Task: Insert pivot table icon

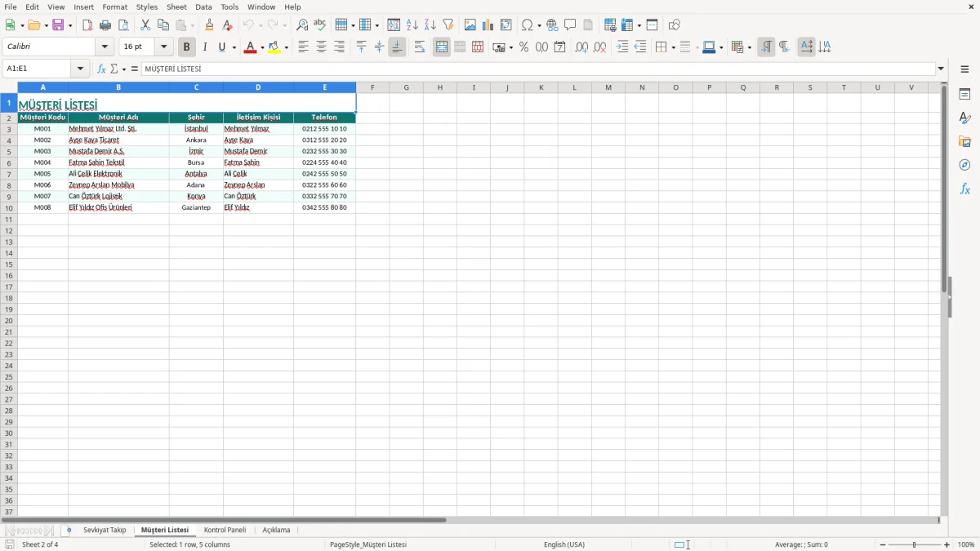Action: point(506,25)
